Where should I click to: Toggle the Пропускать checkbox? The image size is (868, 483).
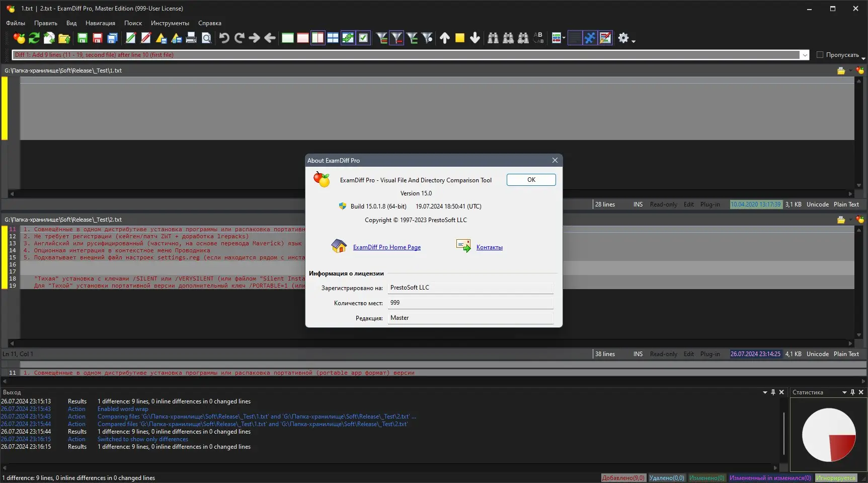pos(820,55)
